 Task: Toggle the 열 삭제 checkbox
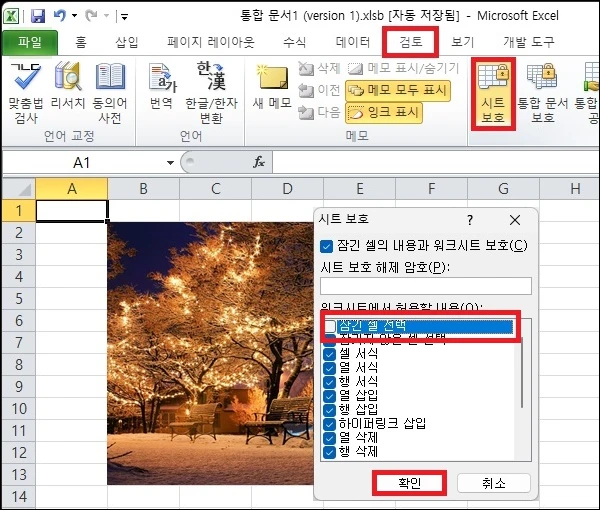point(329,438)
